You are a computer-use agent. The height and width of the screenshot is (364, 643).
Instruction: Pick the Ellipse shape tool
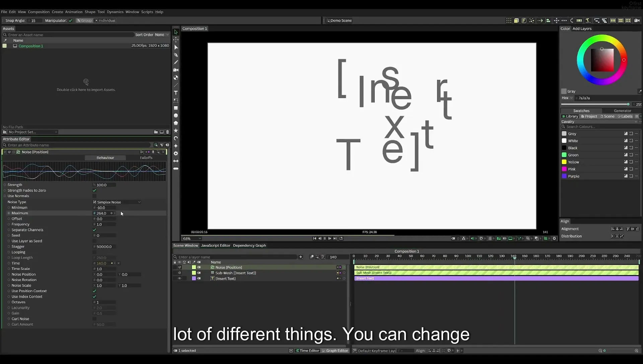[176, 115]
